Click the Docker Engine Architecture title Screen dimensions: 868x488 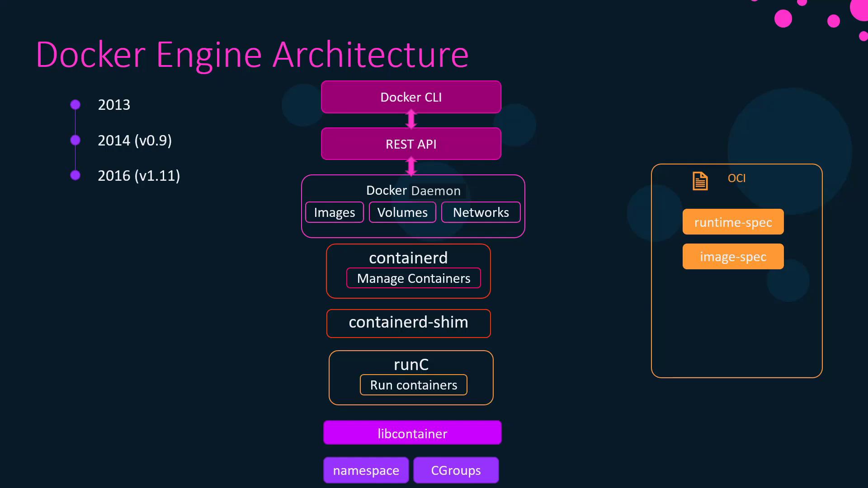coord(252,55)
